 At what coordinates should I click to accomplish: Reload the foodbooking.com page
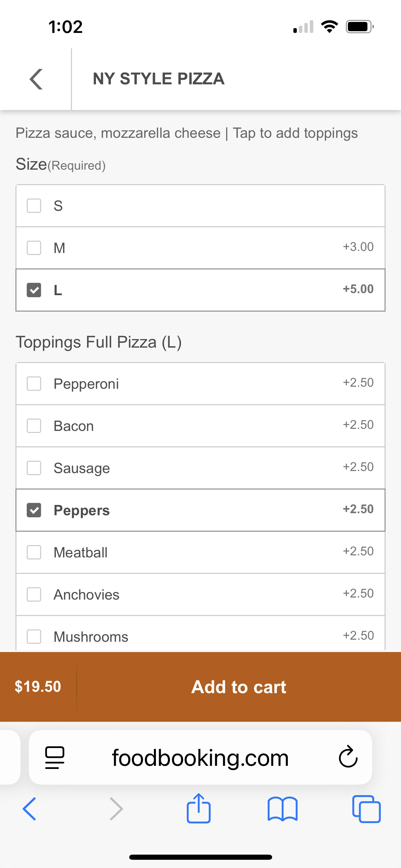click(x=348, y=757)
